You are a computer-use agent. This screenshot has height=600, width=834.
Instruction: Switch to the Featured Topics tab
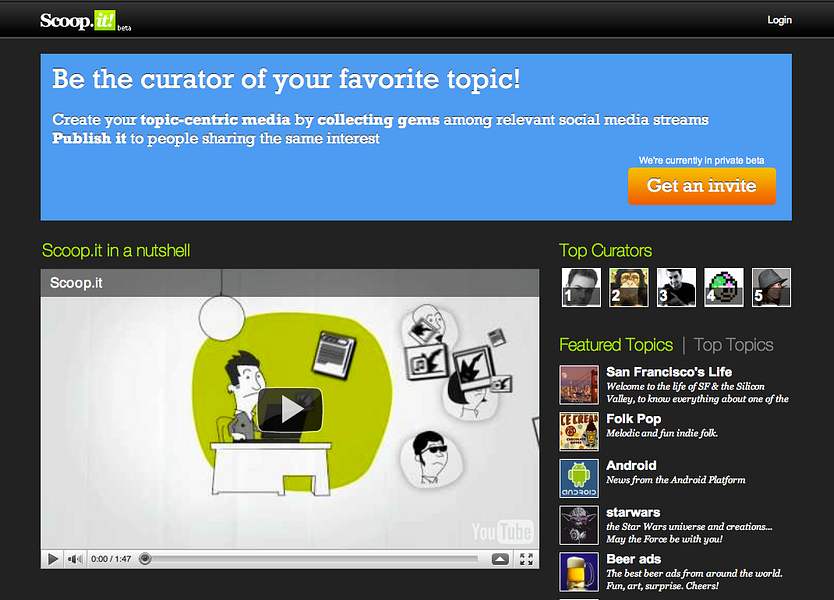click(616, 345)
